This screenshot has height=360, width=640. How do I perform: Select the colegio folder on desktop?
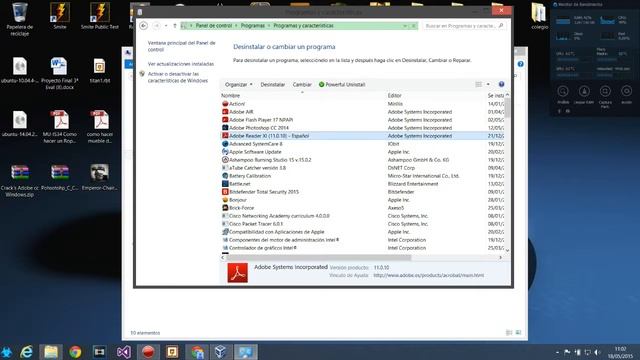pos(539,16)
